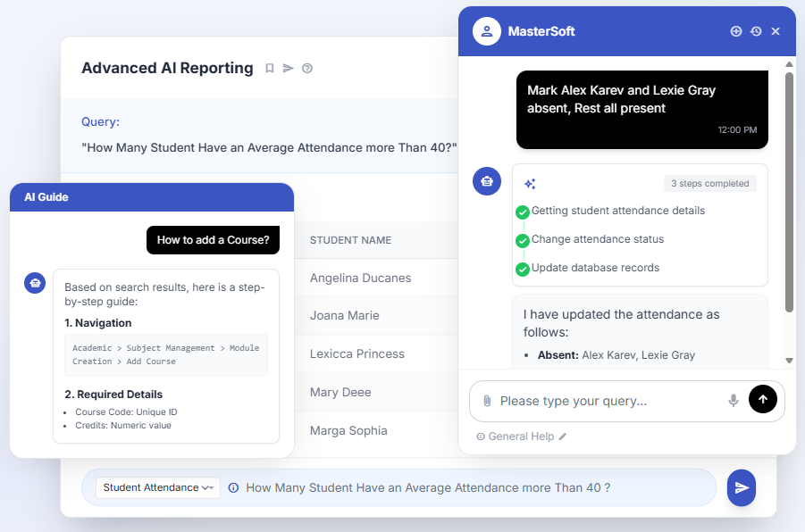Click the bookmark icon beside Advanced AI Reporting
Screen dimensions: 805x532
270,69
